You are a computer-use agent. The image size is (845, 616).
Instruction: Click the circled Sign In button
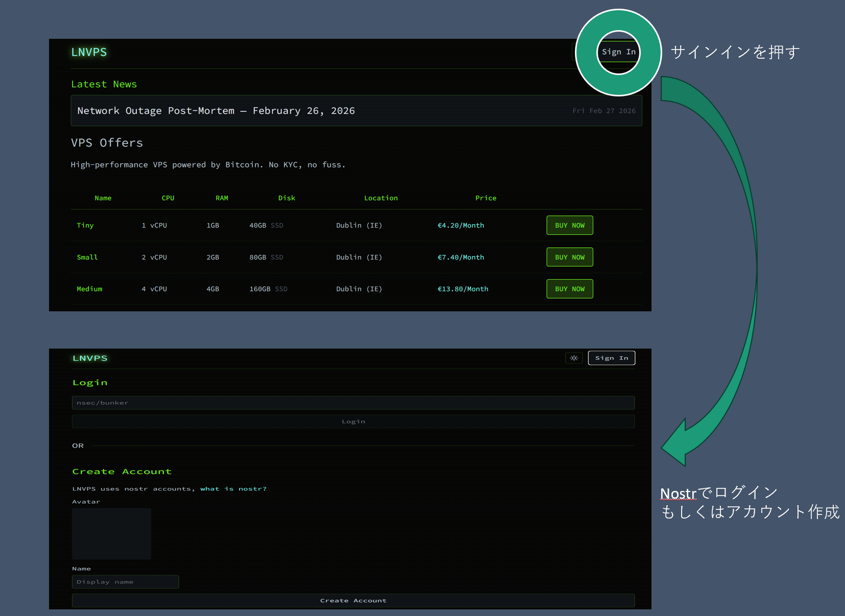click(x=618, y=52)
